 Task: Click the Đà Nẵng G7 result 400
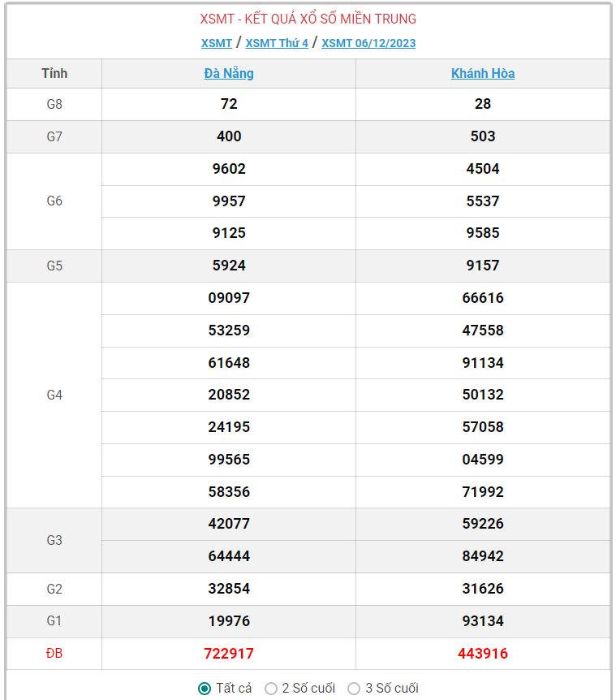[x=229, y=136]
